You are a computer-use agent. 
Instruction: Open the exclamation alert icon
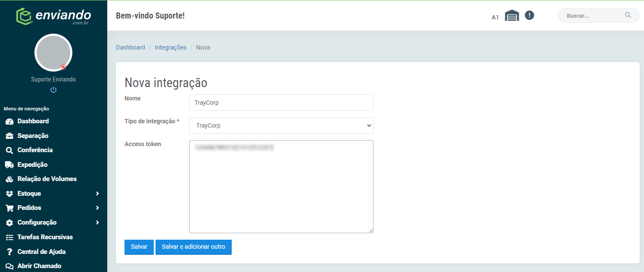tap(529, 16)
